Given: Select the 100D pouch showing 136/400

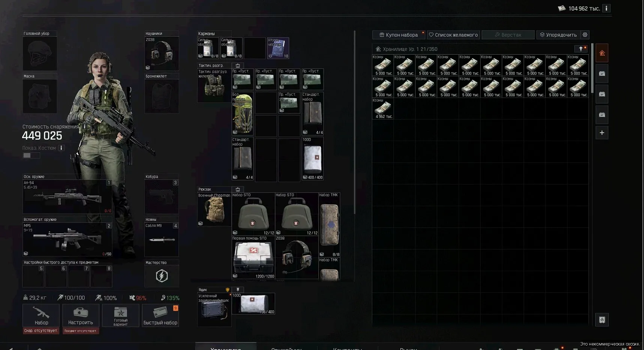Looking at the screenshot, I should tap(253, 304).
